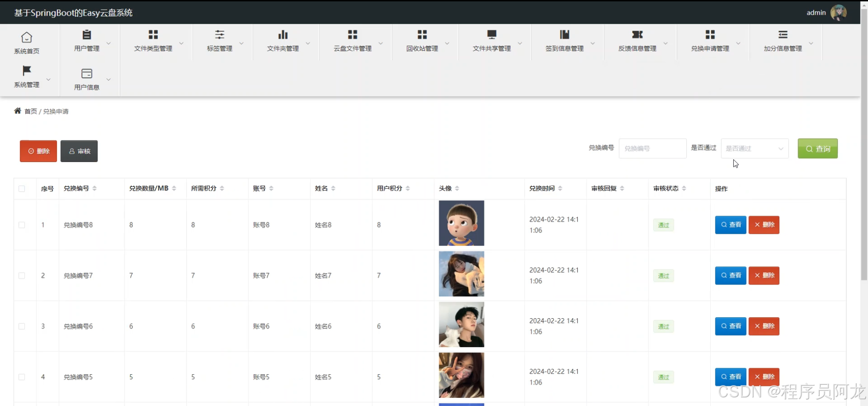
Task: Click the 标签管理 sliders icon
Action: (x=220, y=34)
